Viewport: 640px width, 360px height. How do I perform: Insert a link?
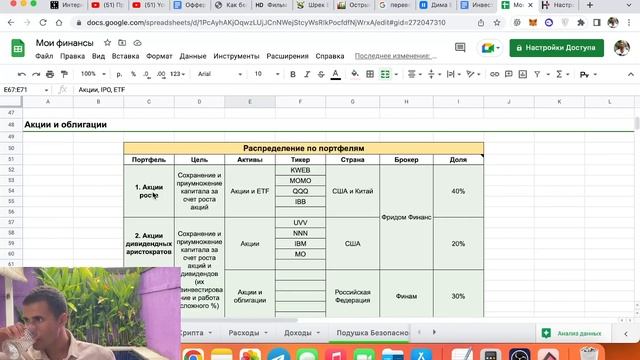(x=494, y=74)
